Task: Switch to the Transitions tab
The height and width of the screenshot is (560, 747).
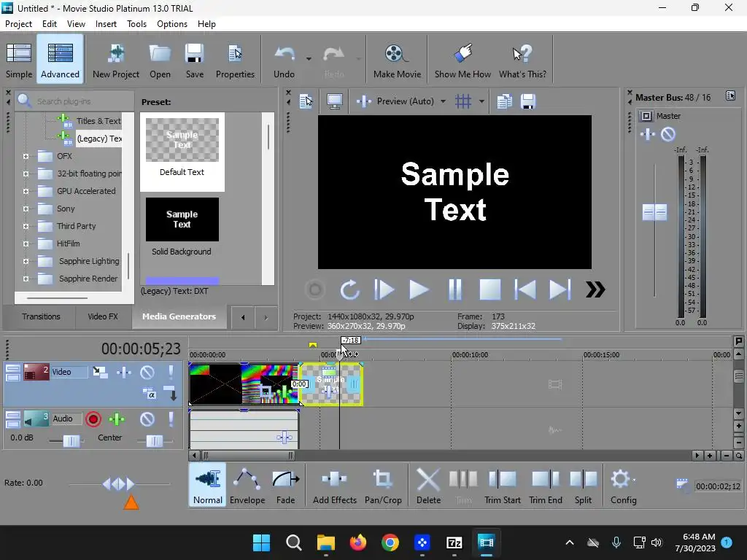Action: pos(41,316)
